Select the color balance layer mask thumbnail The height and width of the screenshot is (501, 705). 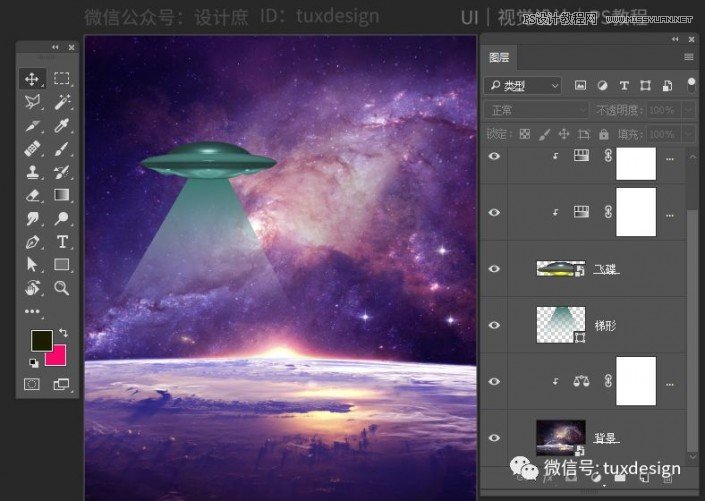pyautogui.click(x=636, y=381)
